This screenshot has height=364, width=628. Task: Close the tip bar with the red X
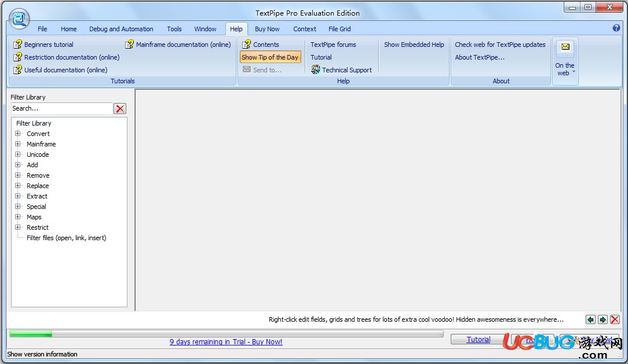615,319
